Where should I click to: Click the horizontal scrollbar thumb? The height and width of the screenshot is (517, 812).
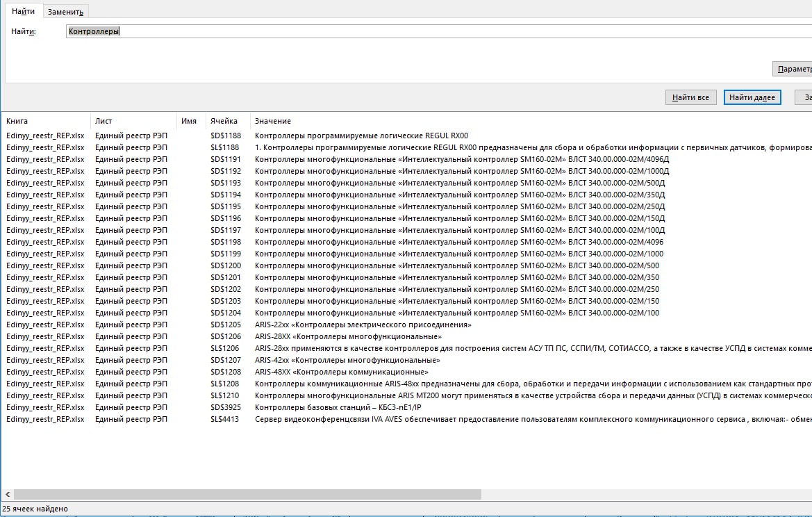pos(247,495)
